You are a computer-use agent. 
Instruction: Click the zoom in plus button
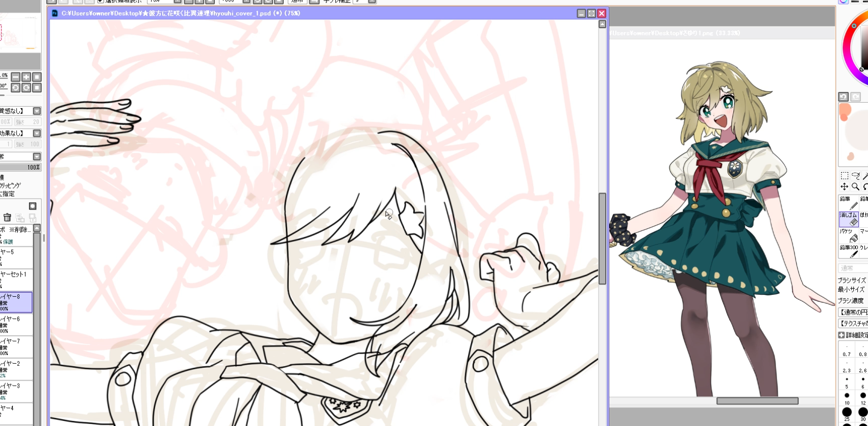coord(26,77)
